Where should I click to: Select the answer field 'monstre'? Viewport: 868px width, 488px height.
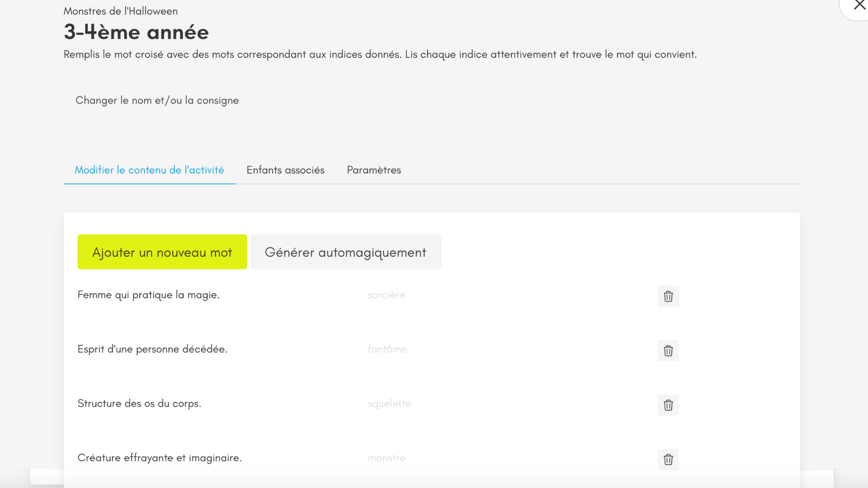387,458
